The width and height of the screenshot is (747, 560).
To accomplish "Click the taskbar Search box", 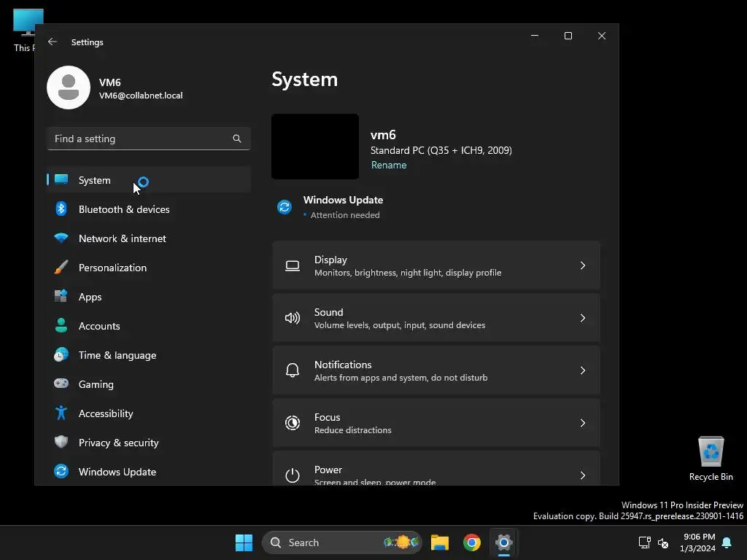I will tap(341, 542).
